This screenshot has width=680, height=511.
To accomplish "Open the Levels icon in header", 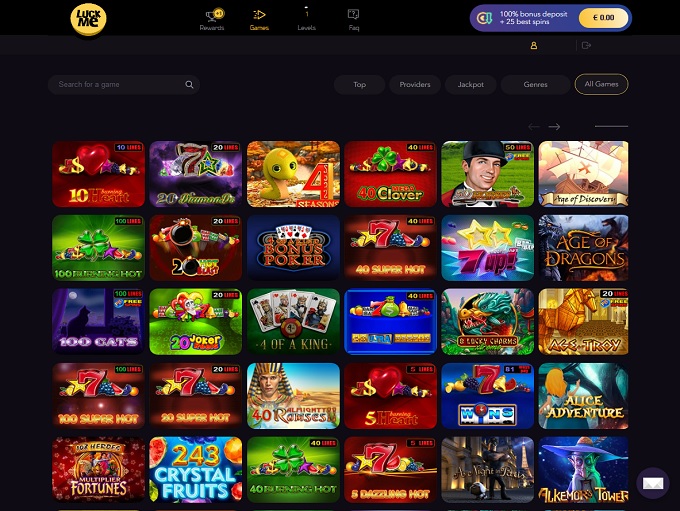I will coord(307,13).
